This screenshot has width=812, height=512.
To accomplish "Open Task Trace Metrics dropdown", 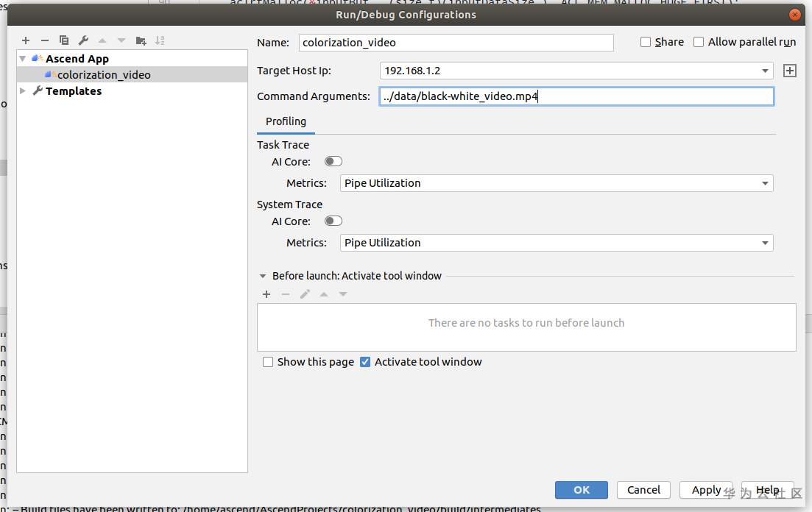I will coord(765,183).
